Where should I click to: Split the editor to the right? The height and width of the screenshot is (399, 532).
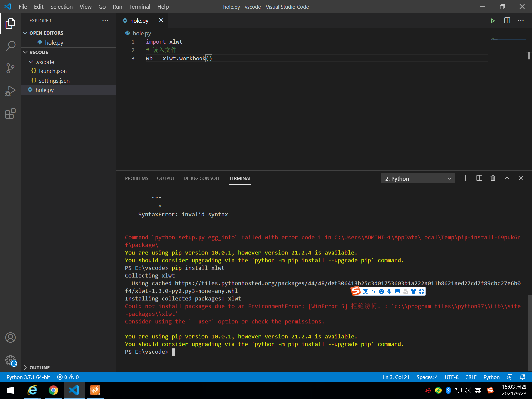tap(507, 21)
